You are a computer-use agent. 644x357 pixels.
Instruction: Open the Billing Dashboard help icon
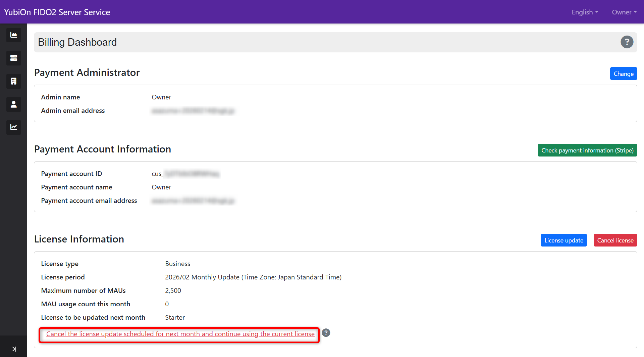(x=627, y=42)
